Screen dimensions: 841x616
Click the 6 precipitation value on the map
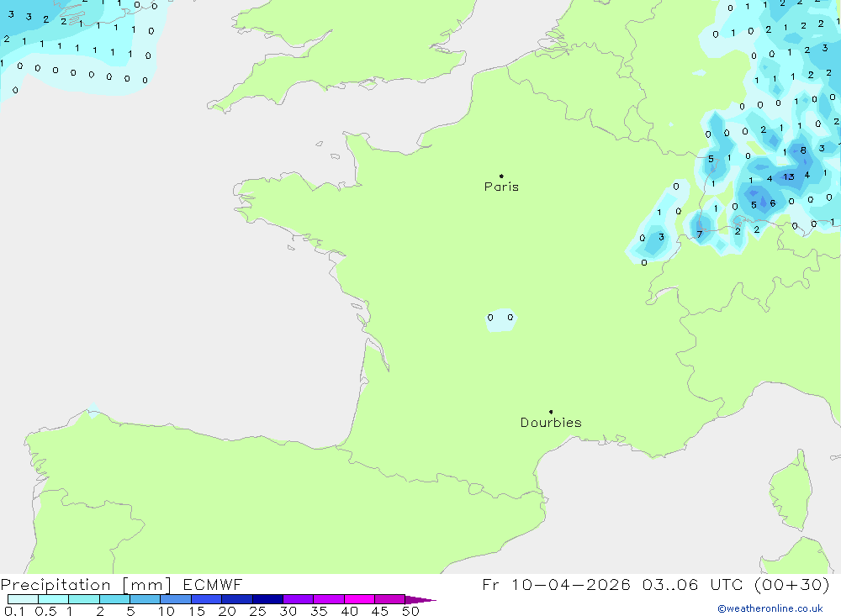pyautogui.click(x=772, y=203)
